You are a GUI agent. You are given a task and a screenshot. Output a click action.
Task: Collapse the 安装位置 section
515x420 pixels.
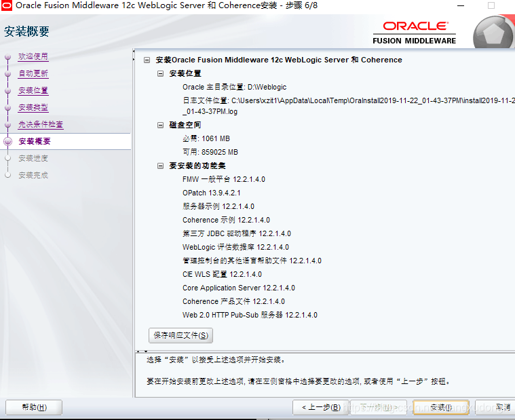click(160, 73)
